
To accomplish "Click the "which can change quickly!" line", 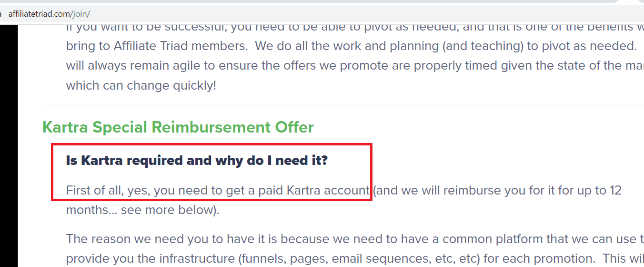I will tap(141, 86).
